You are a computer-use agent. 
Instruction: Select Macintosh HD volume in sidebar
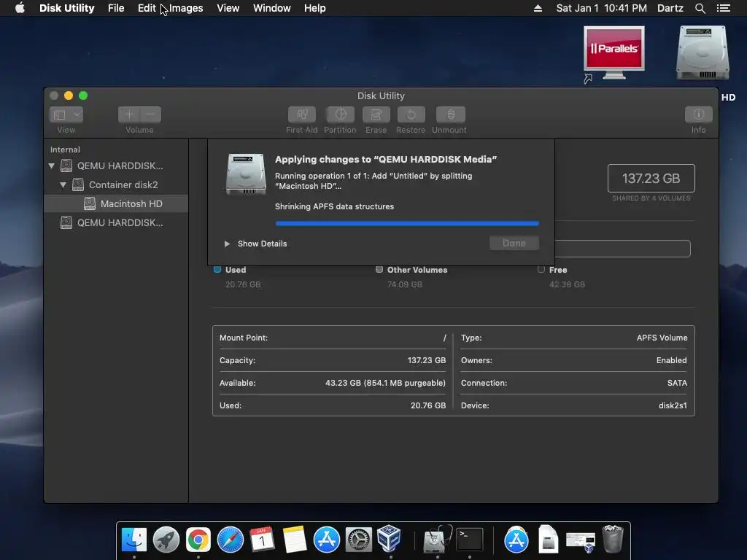116,204
